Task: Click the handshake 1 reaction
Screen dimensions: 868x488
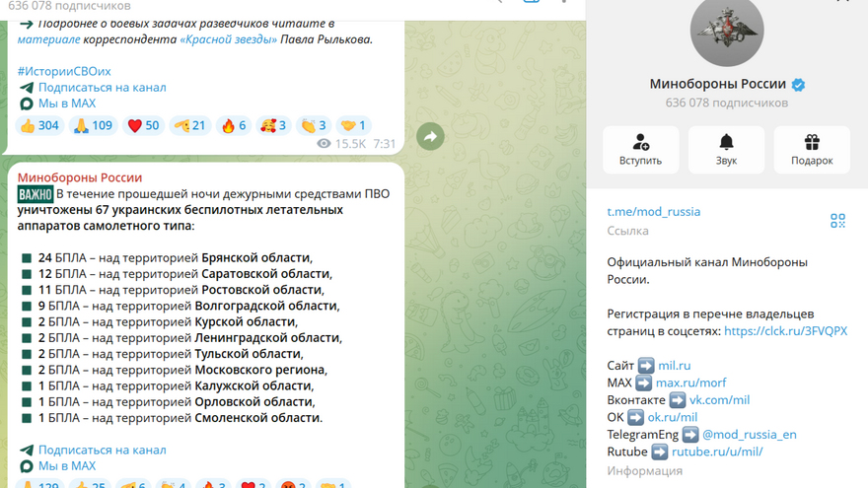Action: click(354, 125)
